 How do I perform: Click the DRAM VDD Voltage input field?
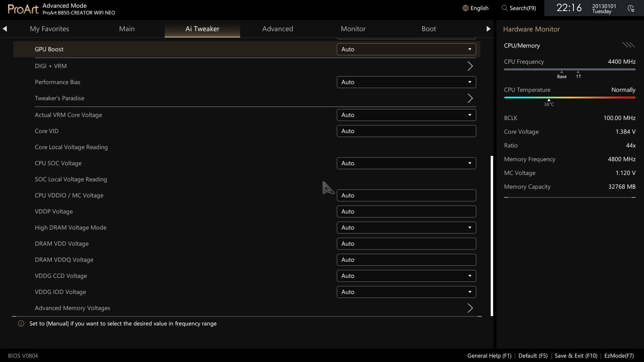406,244
